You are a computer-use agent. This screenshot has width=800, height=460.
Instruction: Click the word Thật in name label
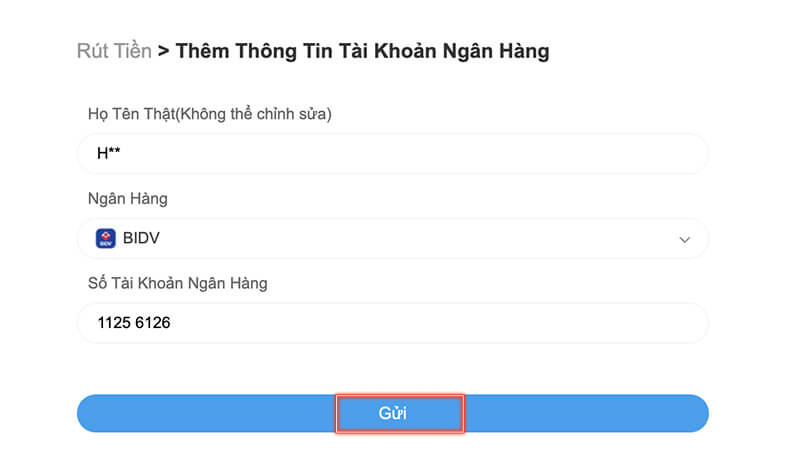pyautogui.click(x=156, y=114)
